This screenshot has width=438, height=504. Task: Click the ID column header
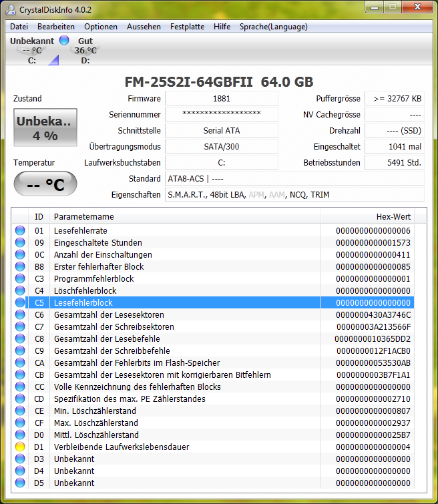[39, 217]
